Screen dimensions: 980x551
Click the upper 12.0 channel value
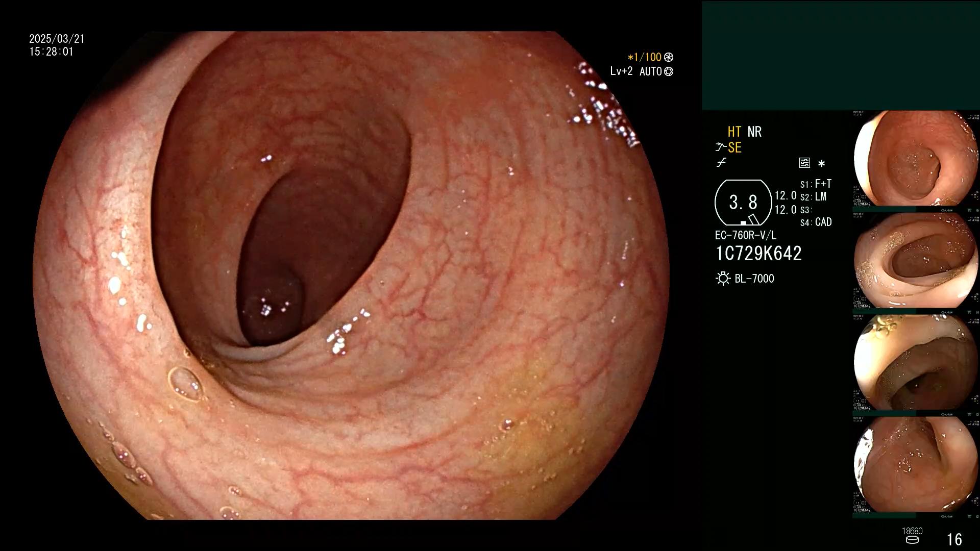(x=786, y=196)
